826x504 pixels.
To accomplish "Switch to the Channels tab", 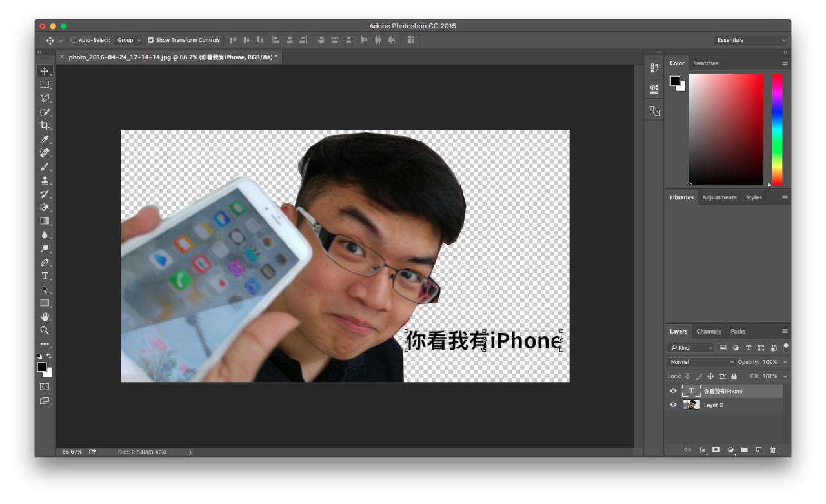I will 709,332.
